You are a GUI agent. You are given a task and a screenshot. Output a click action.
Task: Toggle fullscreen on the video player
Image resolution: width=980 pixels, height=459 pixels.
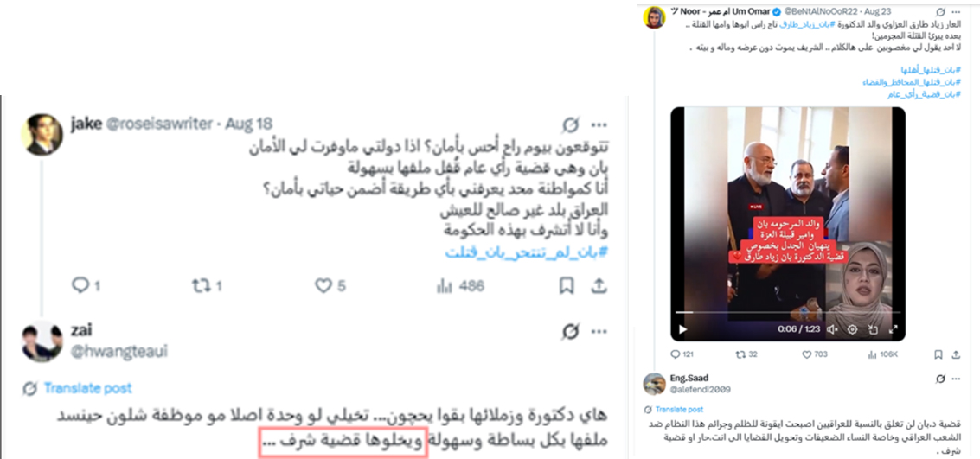click(x=894, y=329)
